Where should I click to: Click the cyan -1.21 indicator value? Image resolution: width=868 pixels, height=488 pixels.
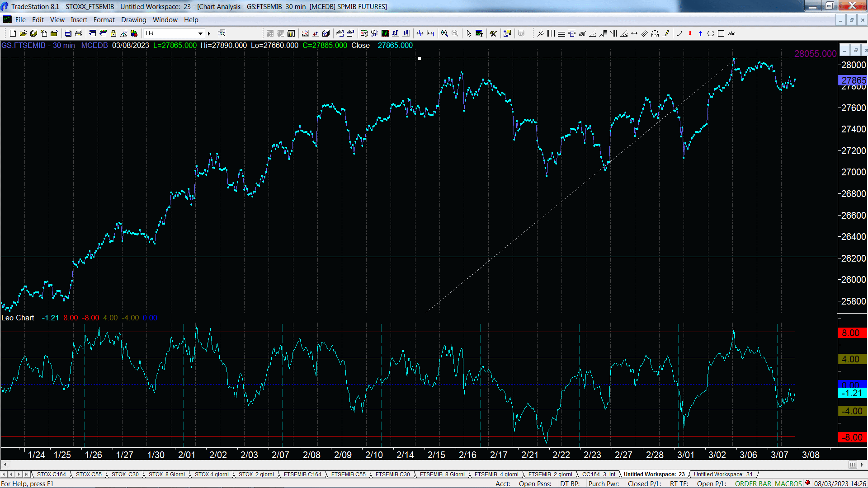pos(852,394)
